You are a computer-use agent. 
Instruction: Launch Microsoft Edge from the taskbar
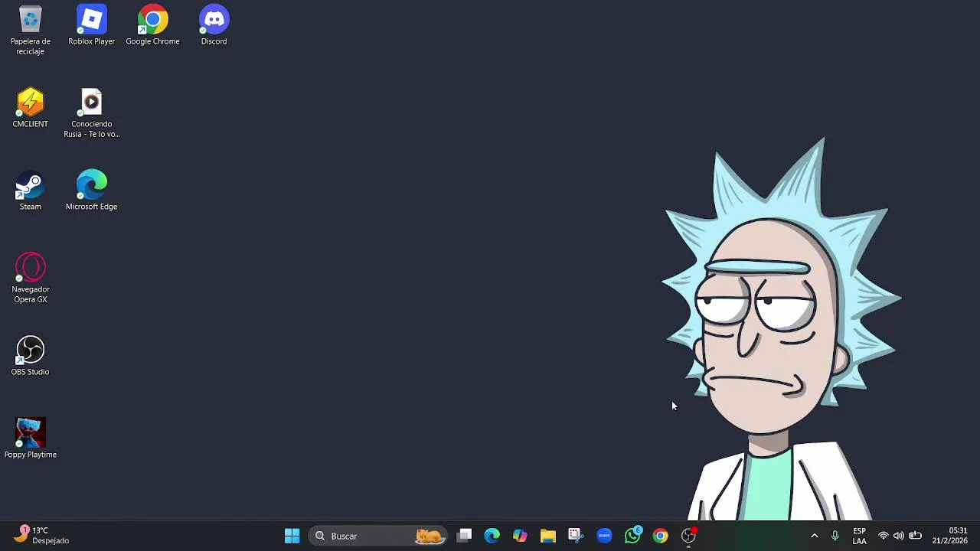coord(492,536)
